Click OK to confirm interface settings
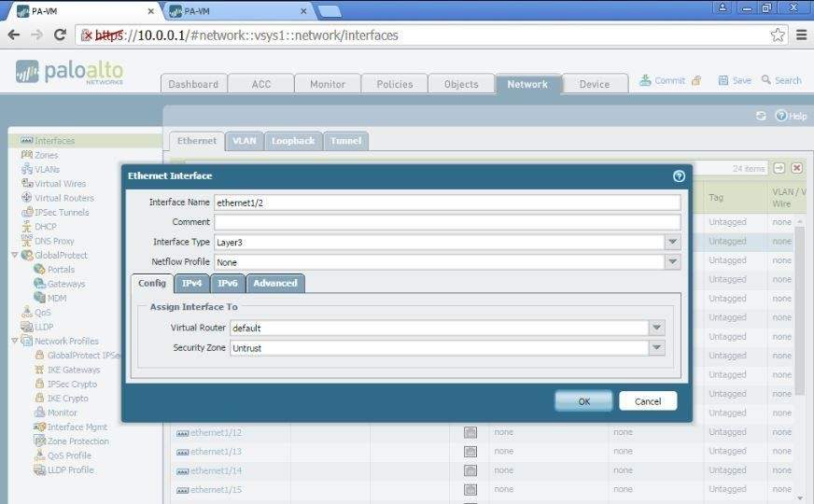Image resolution: width=814 pixels, height=504 pixels. (x=583, y=401)
